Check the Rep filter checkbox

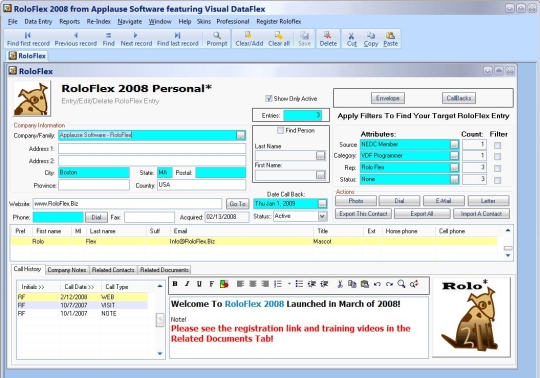(497, 169)
